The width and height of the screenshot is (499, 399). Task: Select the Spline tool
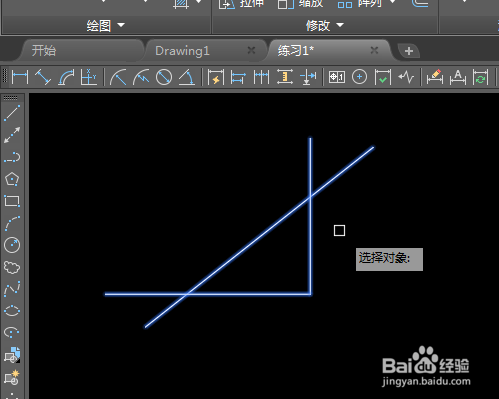(12, 289)
